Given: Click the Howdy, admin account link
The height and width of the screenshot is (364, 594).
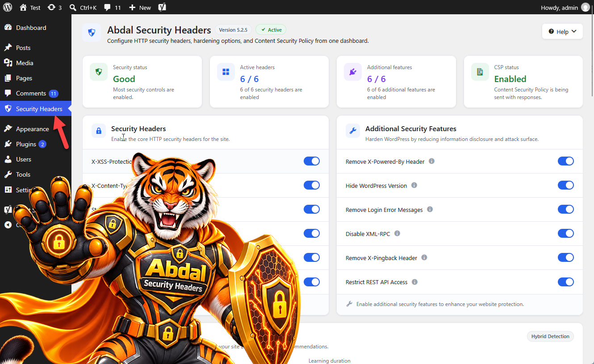Looking at the screenshot, I should pyautogui.click(x=565, y=8).
